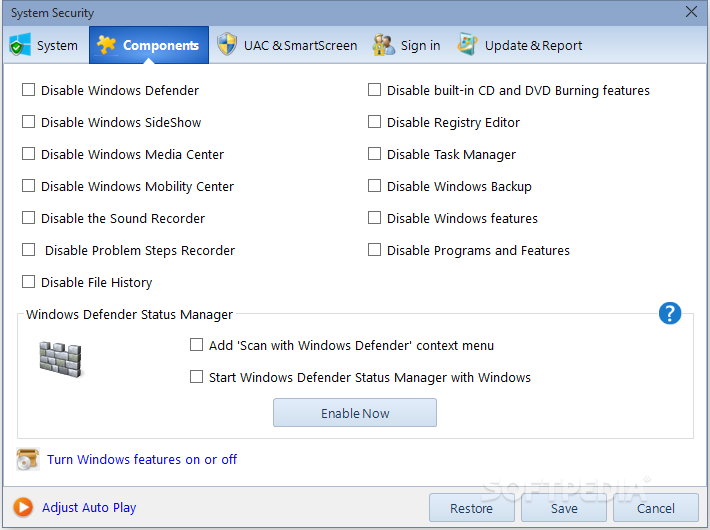
Task: Tick Disable Windows SideShow
Action: point(29,122)
